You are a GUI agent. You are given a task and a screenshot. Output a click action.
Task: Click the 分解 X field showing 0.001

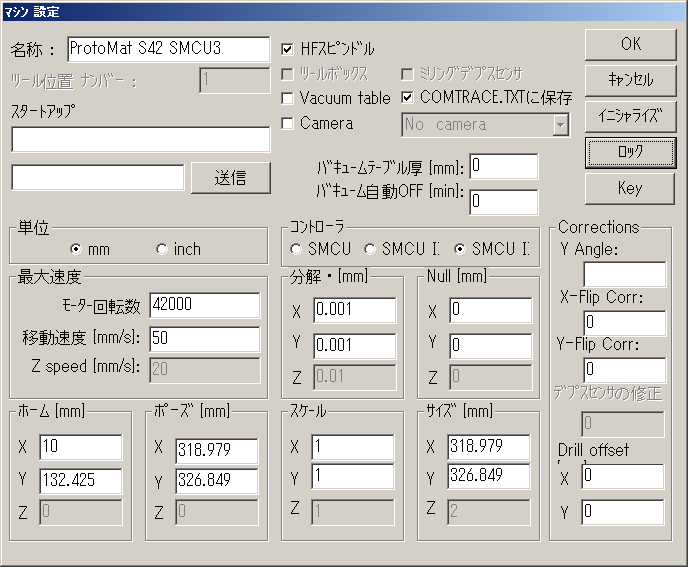[x=355, y=310]
